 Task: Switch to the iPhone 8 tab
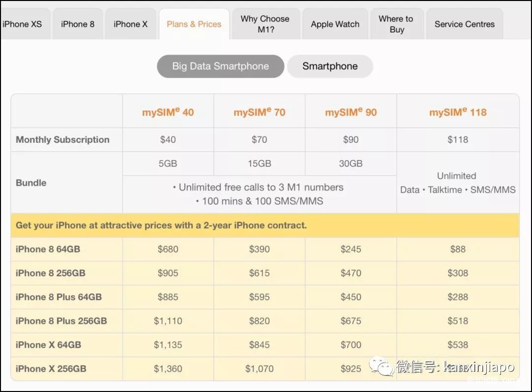click(77, 24)
